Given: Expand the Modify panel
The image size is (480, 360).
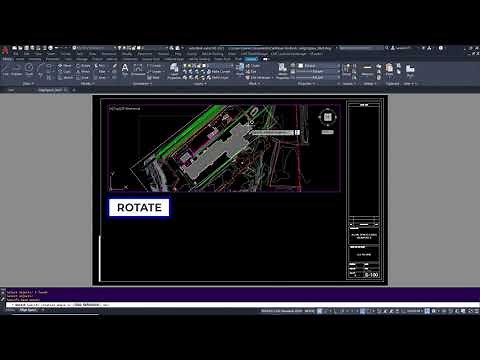Looking at the screenshot, I should [x=88, y=84].
